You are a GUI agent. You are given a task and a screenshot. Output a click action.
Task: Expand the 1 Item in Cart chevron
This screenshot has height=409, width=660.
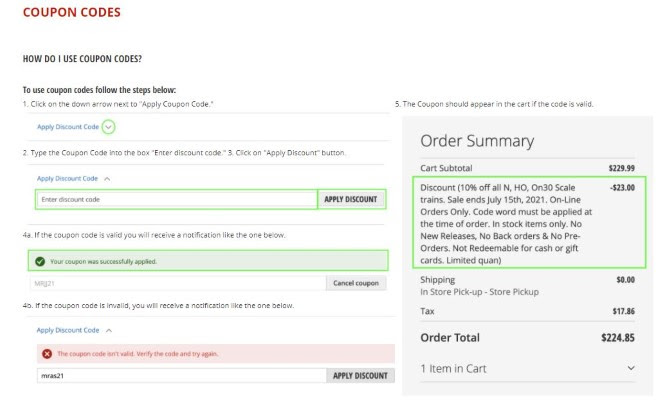click(631, 368)
